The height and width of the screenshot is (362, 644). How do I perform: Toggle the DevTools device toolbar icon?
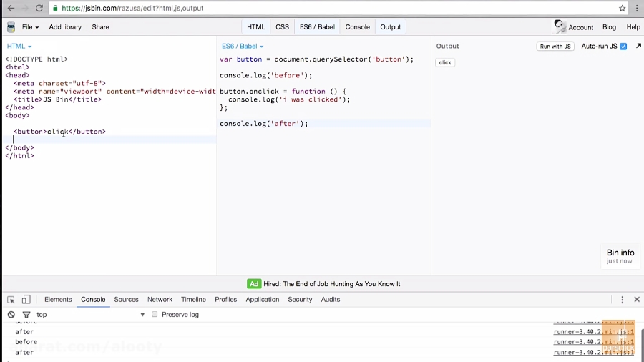pyautogui.click(x=26, y=300)
